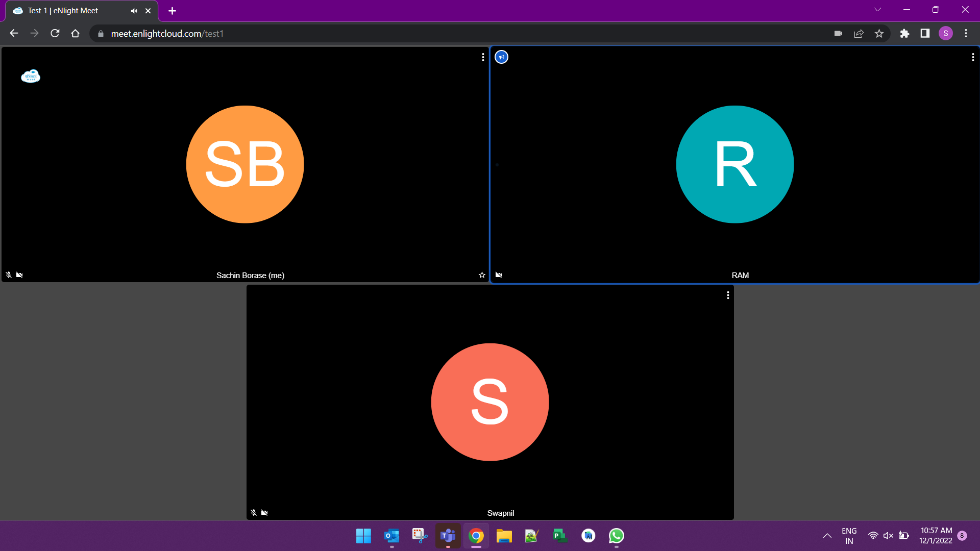Open more options on Sachin Borase tile
The width and height of the screenshot is (980, 551).
(x=483, y=57)
